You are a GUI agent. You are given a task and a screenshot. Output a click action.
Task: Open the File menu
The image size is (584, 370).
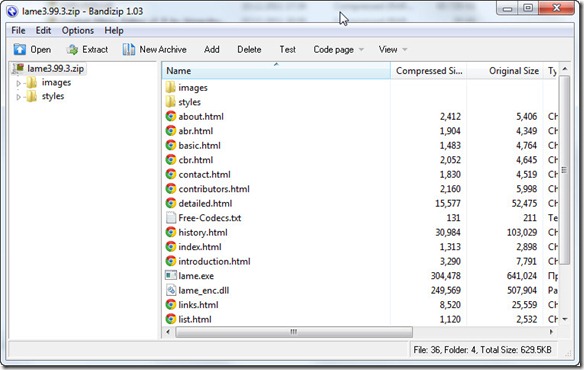pos(18,31)
